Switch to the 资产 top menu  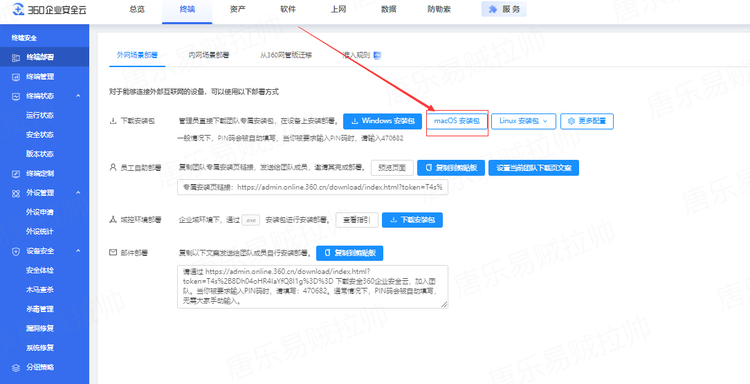click(238, 9)
